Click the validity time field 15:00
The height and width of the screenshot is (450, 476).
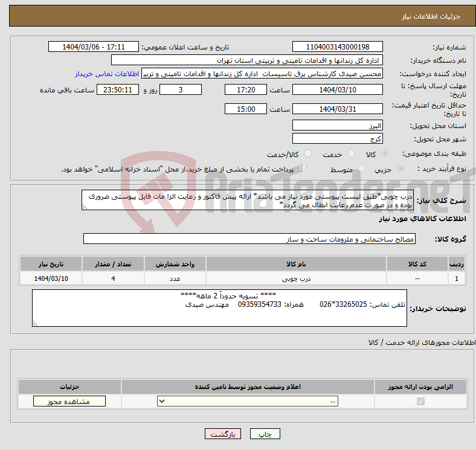click(x=246, y=109)
